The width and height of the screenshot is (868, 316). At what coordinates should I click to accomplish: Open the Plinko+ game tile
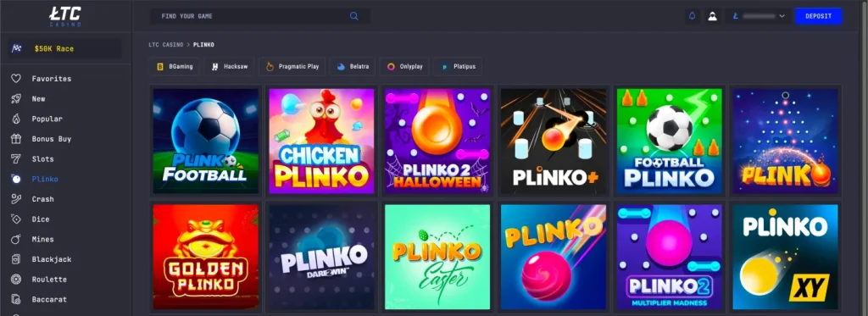[554, 141]
